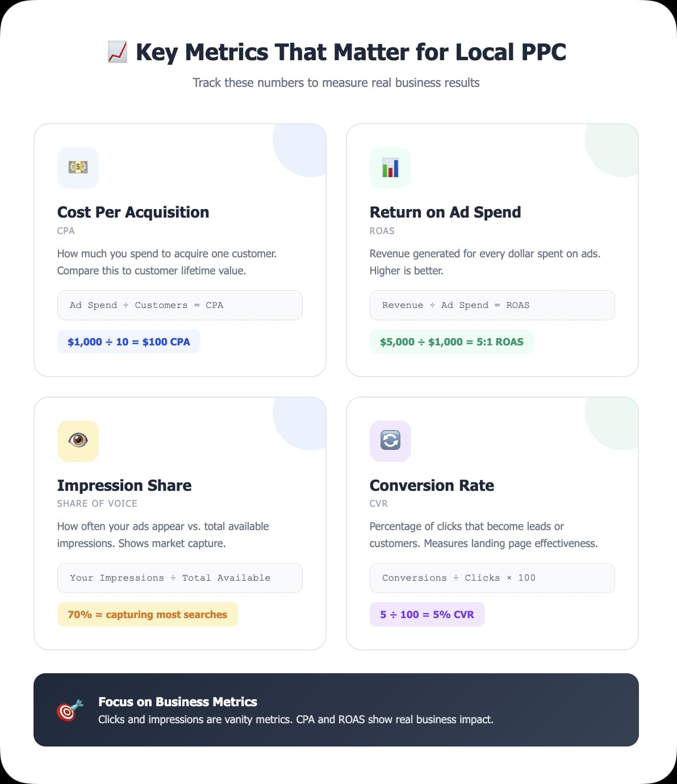Click the Conversions ÷ Clicks × 100 box
This screenshot has height=784, width=677.
(x=492, y=578)
